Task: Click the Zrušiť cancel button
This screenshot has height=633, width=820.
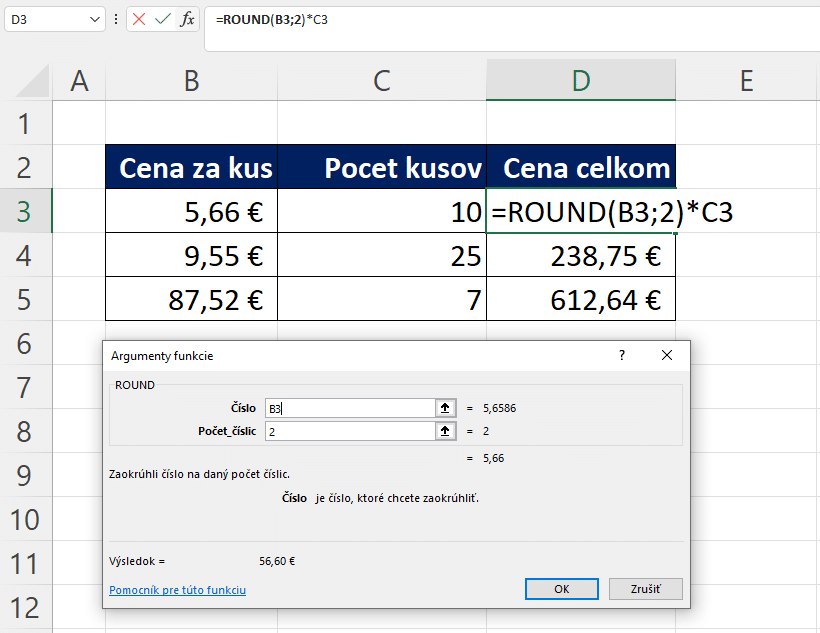Action: tap(646, 589)
